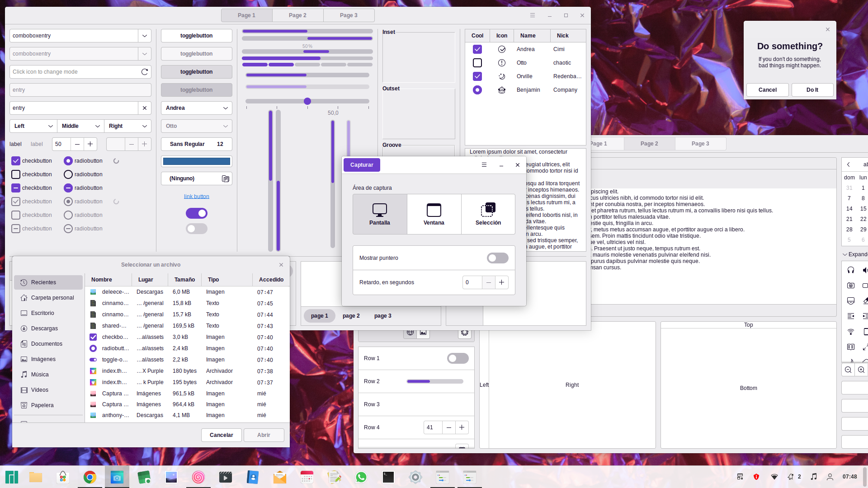Click Cancel in Do something dialog
The width and height of the screenshot is (868, 488).
coord(768,90)
